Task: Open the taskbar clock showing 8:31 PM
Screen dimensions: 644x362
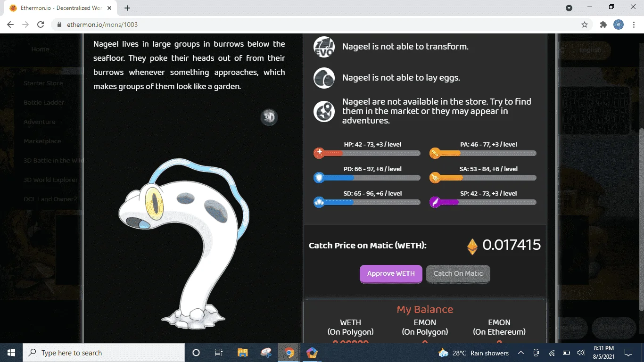Action: [x=603, y=353]
